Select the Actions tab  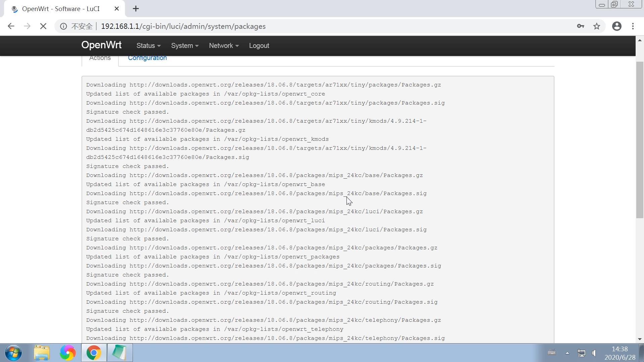point(100,58)
